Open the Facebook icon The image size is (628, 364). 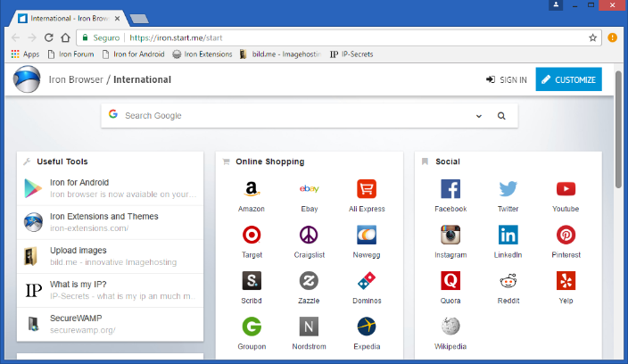[x=450, y=188]
